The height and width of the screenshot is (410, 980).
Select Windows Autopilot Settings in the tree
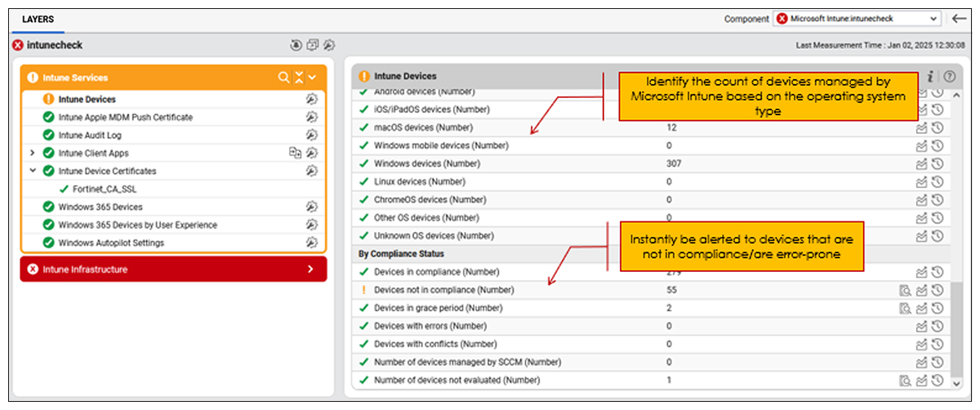coord(111,243)
